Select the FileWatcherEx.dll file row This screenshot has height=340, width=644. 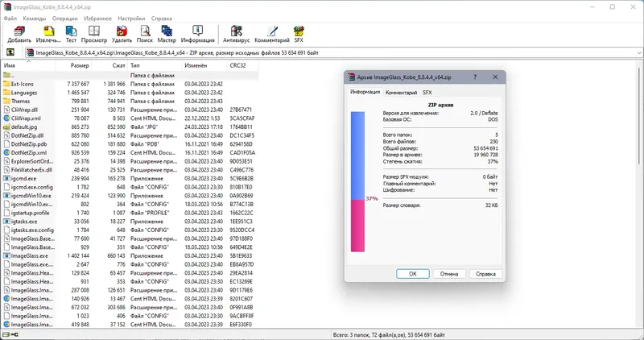click(130, 170)
